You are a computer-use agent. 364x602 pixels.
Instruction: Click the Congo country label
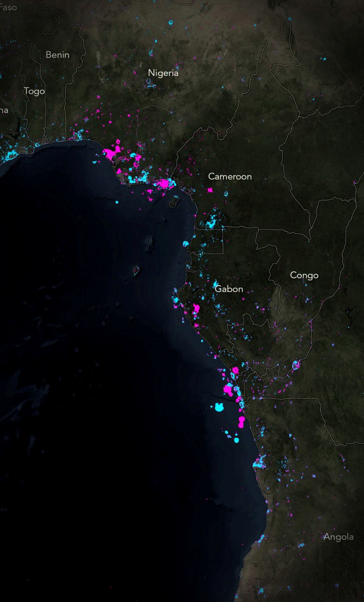tap(304, 275)
